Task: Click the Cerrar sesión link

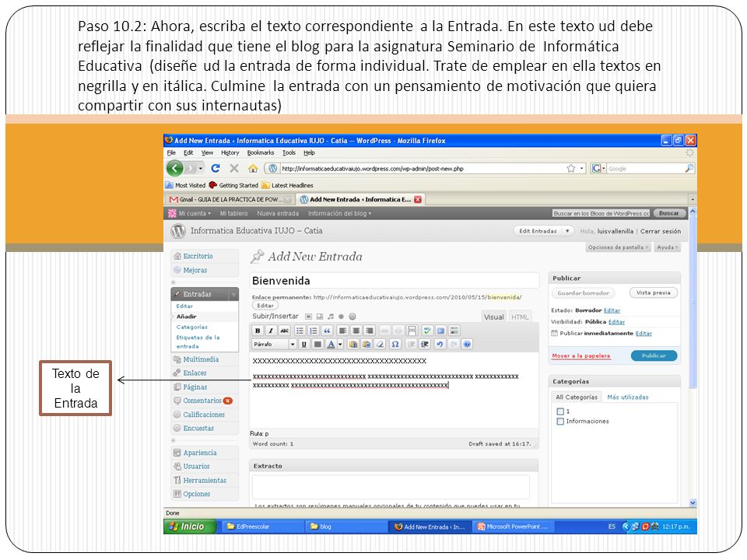Action: pyautogui.click(x=661, y=232)
